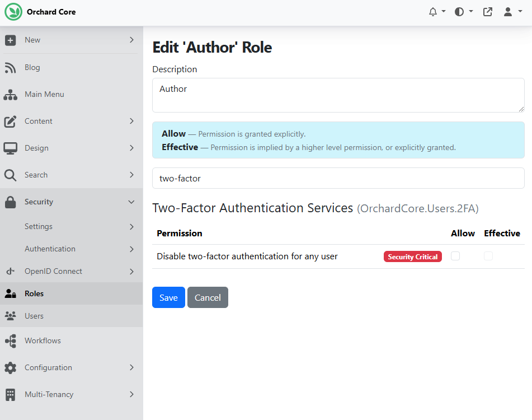532x420 pixels.
Task: Focus the Description text area
Action: (338, 95)
